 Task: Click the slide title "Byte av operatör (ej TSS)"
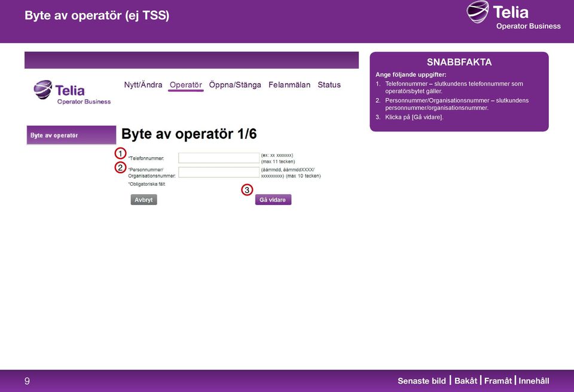click(x=97, y=16)
